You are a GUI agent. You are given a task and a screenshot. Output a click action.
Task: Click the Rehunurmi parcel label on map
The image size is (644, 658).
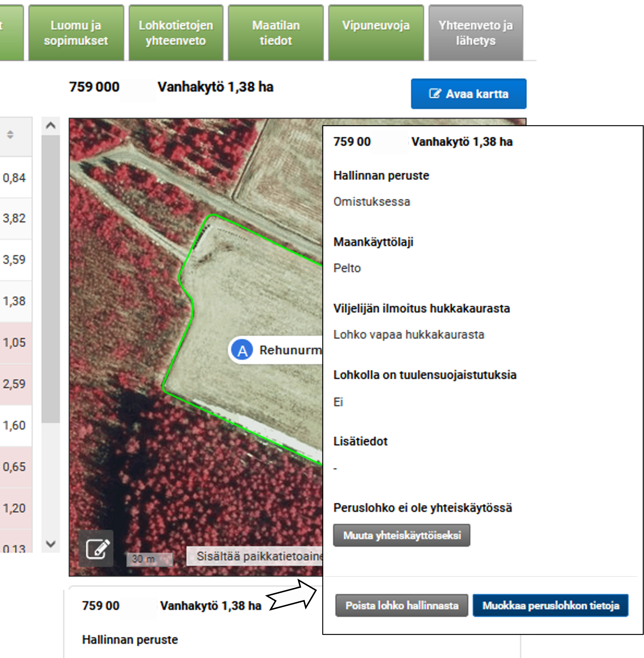pyautogui.click(x=290, y=350)
